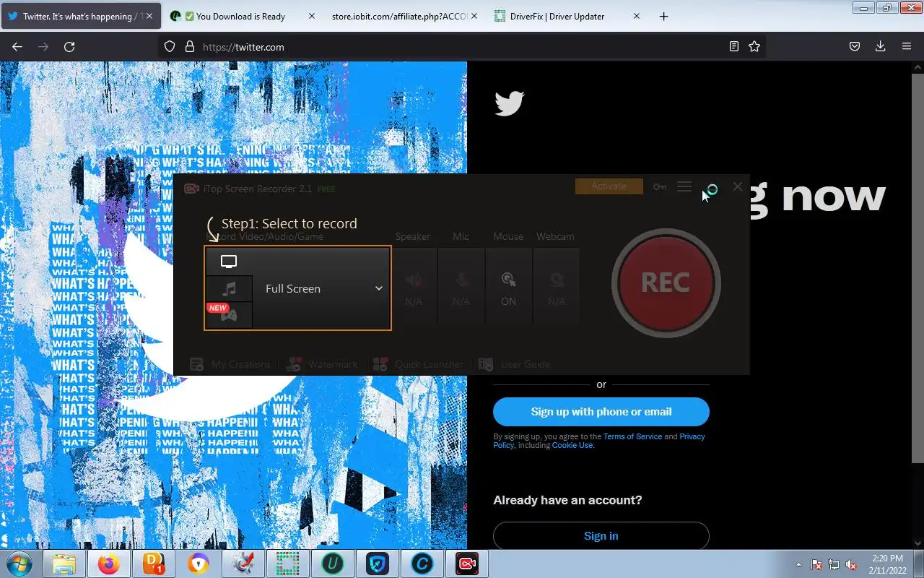
Task: Click the Twitter Sign in button
Action: point(601,536)
